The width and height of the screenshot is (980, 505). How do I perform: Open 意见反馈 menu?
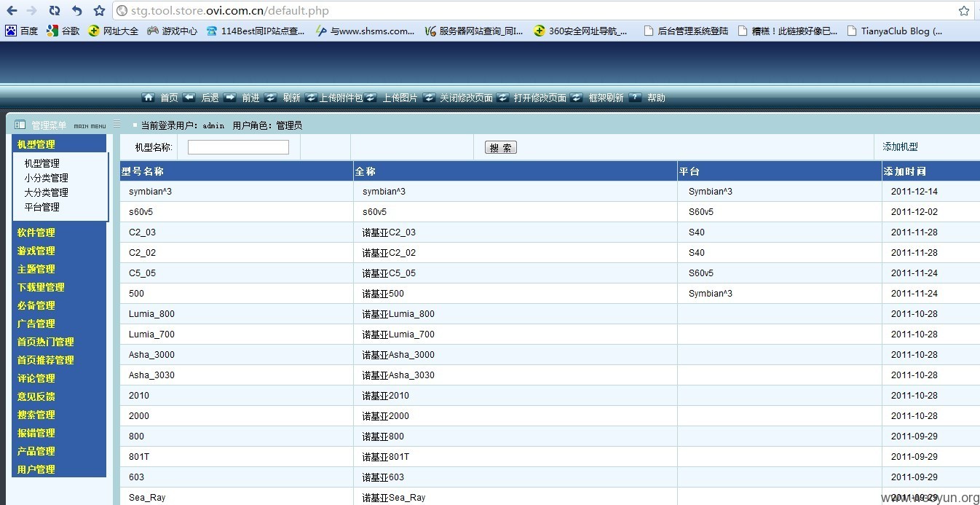[60, 396]
